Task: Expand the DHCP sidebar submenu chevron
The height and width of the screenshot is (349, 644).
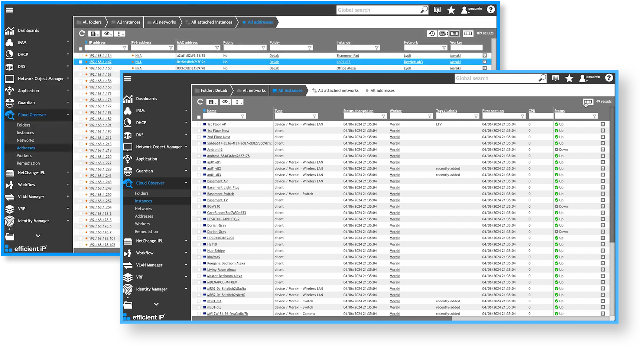Action: [186, 122]
